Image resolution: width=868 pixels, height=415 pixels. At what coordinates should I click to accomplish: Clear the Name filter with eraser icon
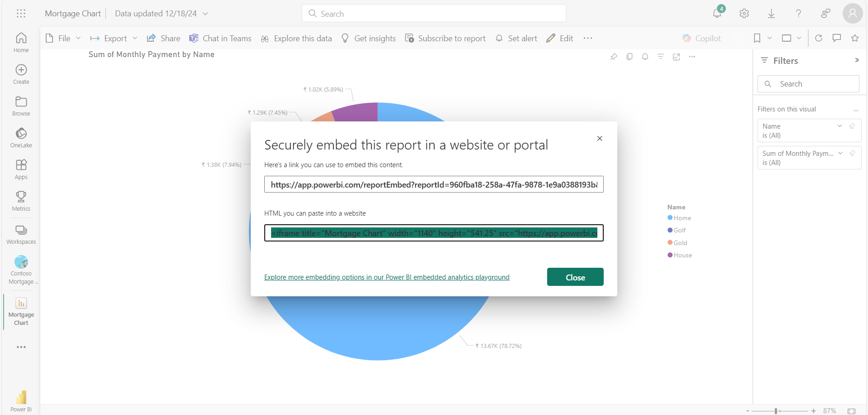(852, 126)
